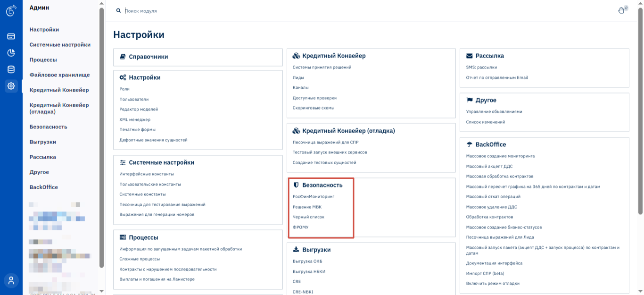Click the page scrollbar up arrow
Viewport: 644px width, 295px height.
click(640, 3)
